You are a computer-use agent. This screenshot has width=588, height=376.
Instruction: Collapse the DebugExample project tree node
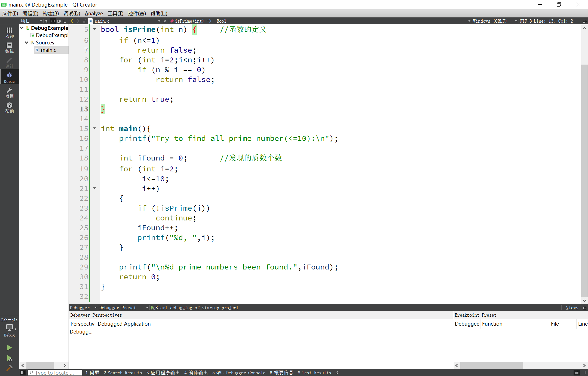click(22, 28)
